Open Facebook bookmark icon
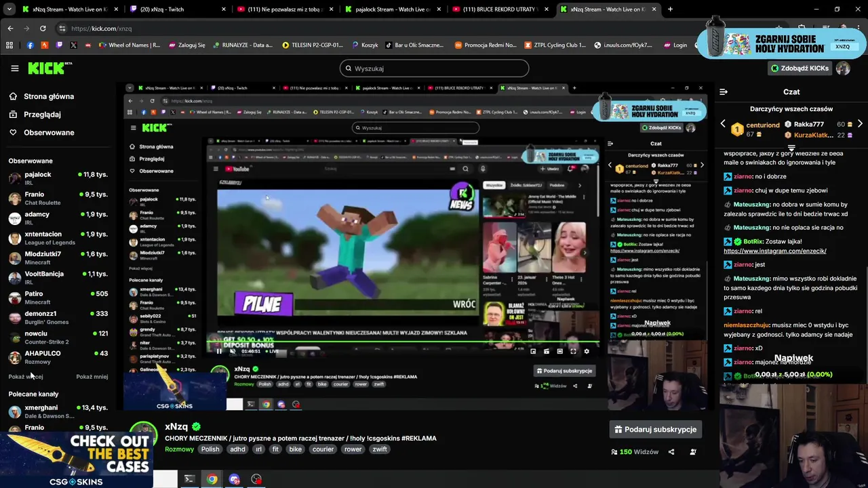Image resolution: width=868 pixels, height=488 pixels. coord(30,45)
